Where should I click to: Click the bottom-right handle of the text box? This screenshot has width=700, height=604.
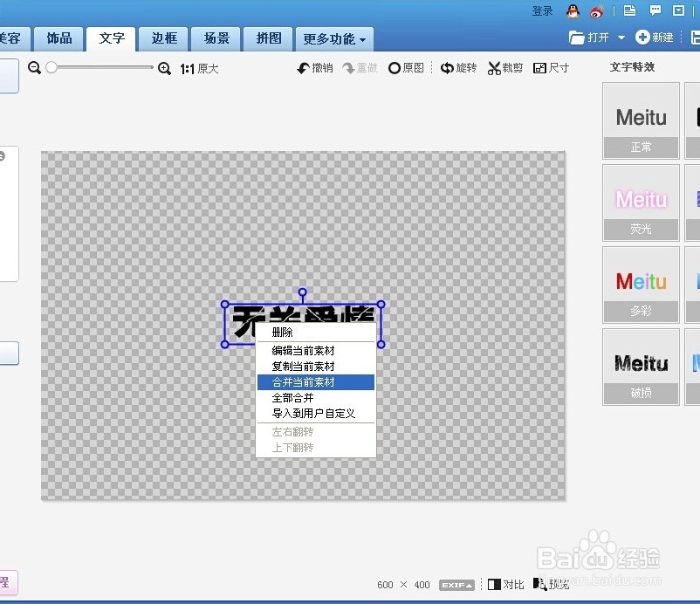pyautogui.click(x=381, y=344)
